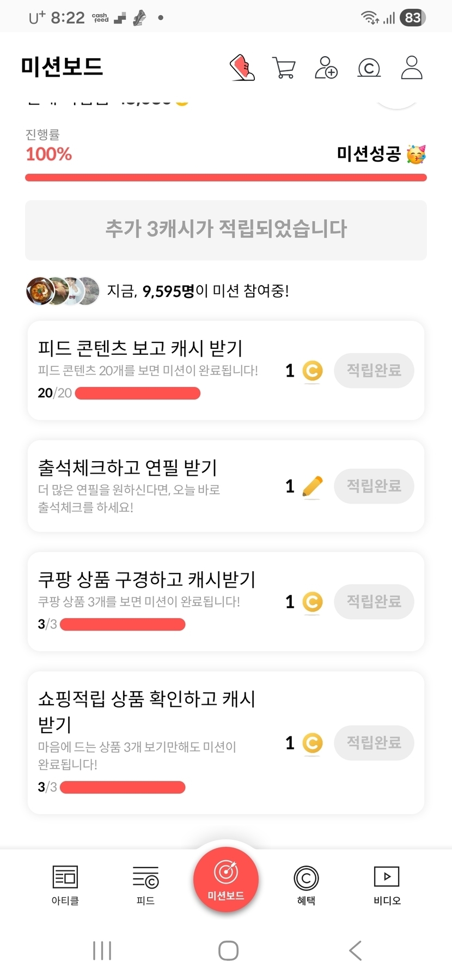Tap the red 미션보드 center button
This screenshot has width=452, height=980.
[x=226, y=879]
